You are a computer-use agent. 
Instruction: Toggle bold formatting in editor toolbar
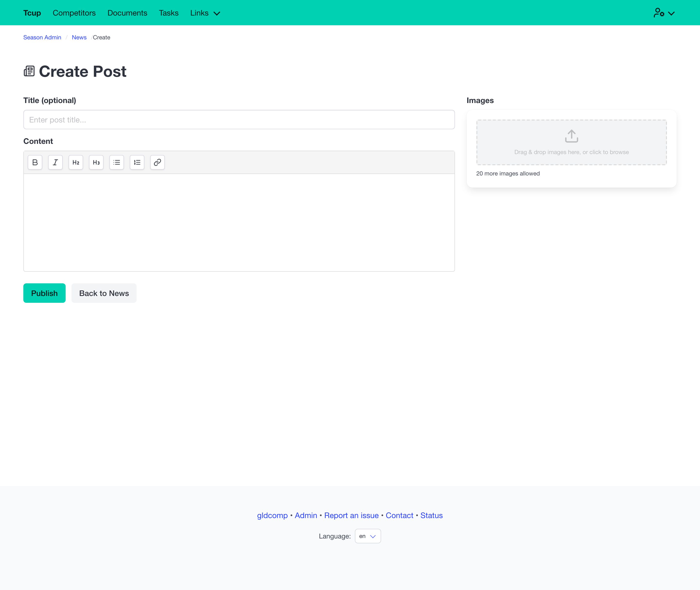[35, 162]
